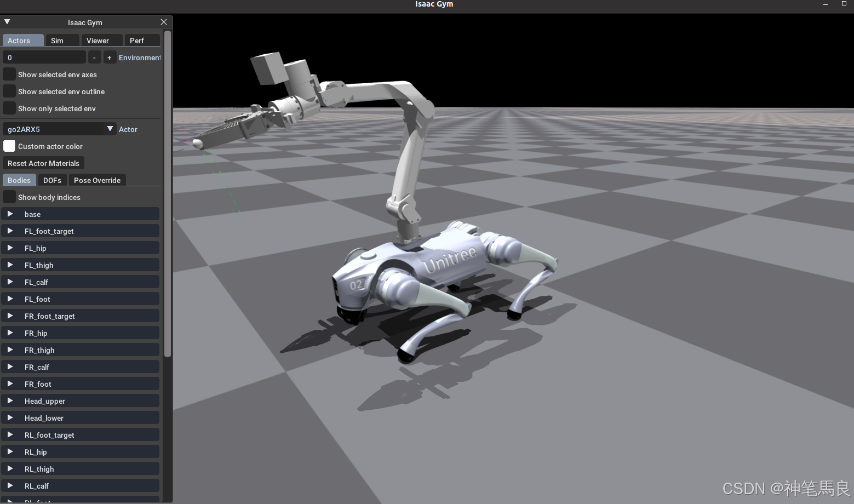Open the Perf tab

click(142, 41)
